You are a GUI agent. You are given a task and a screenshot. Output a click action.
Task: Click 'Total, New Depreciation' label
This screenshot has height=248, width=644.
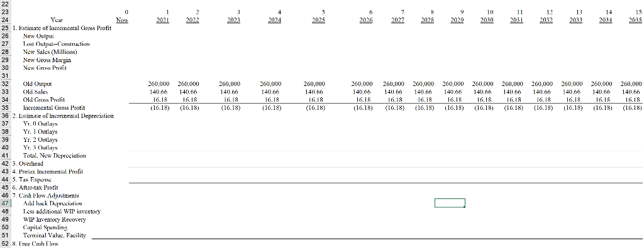pyautogui.click(x=55, y=156)
